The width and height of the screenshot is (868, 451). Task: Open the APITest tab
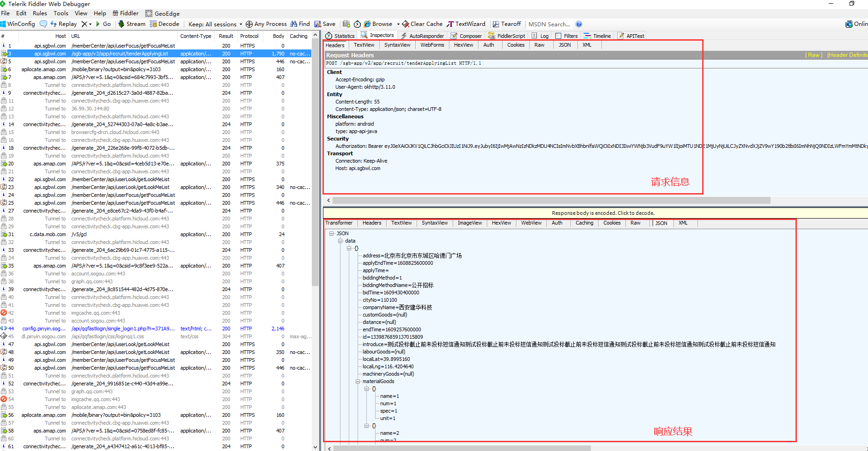[631, 36]
